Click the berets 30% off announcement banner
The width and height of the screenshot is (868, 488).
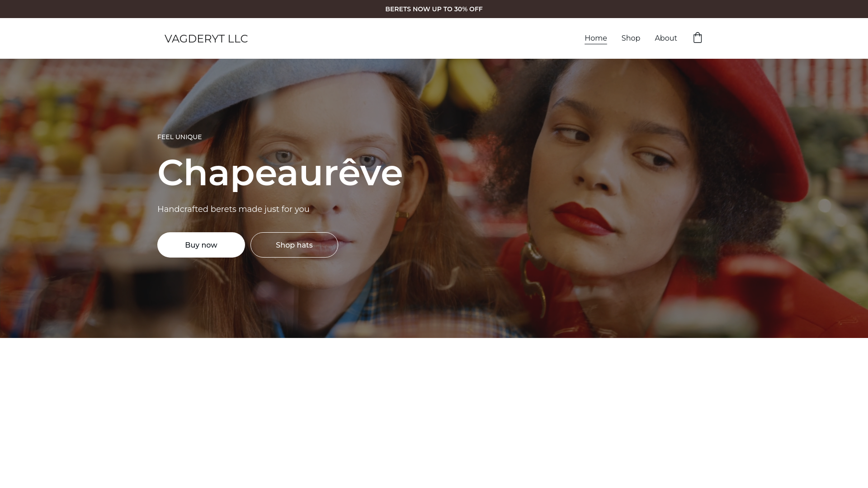(434, 9)
